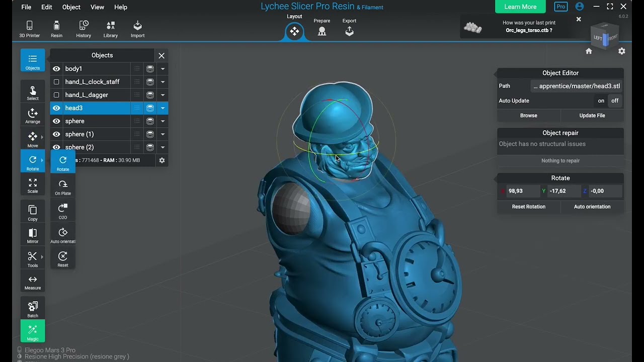
Task: Expand the body1 row dropdown
Action: (163, 69)
